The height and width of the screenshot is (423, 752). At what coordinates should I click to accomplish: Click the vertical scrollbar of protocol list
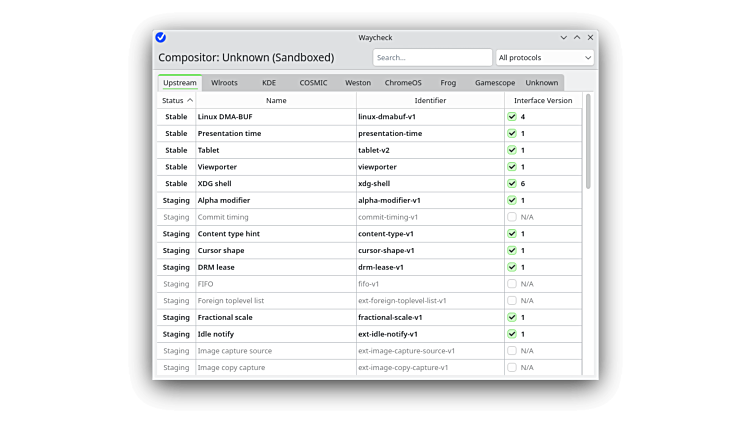588,140
